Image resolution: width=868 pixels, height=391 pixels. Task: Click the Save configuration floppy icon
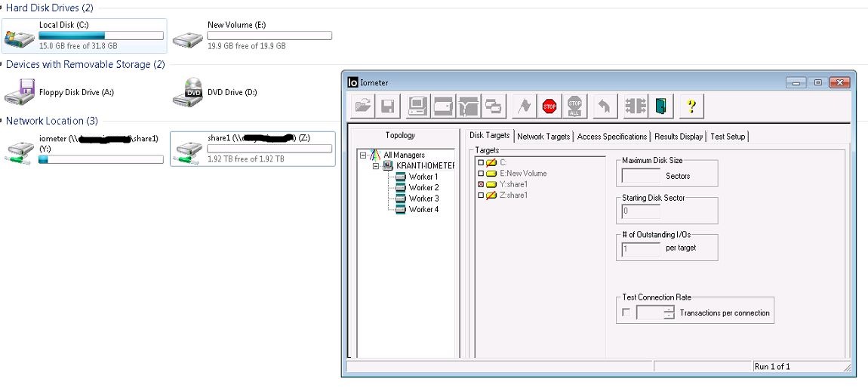coord(388,106)
